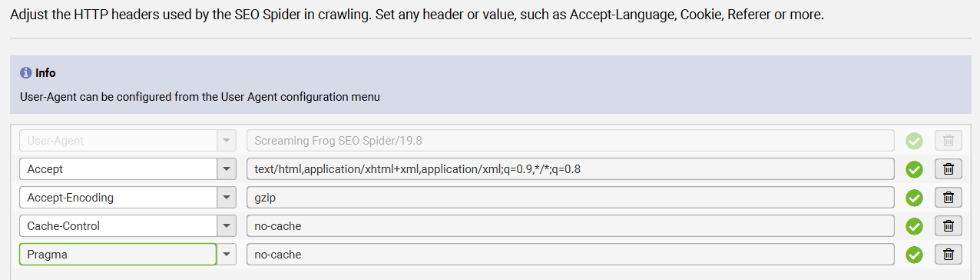The image size is (980, 280).
Task: Click the Pragma no-cache value field
Action: [571, 255]
